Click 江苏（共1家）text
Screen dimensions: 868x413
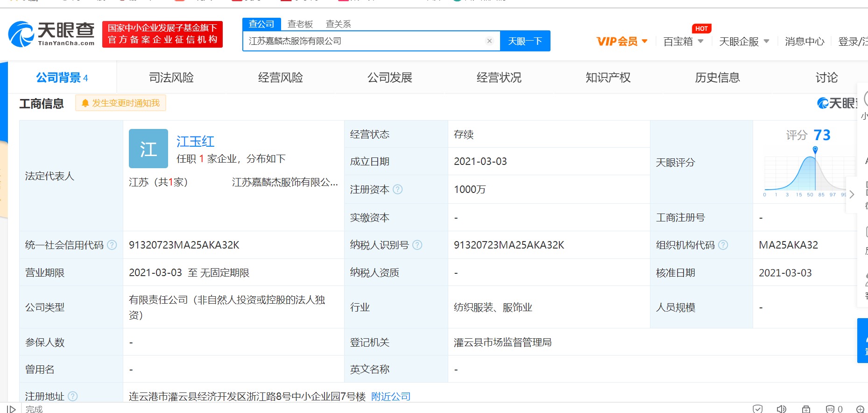pyautogui.click(x=158, y=182)
